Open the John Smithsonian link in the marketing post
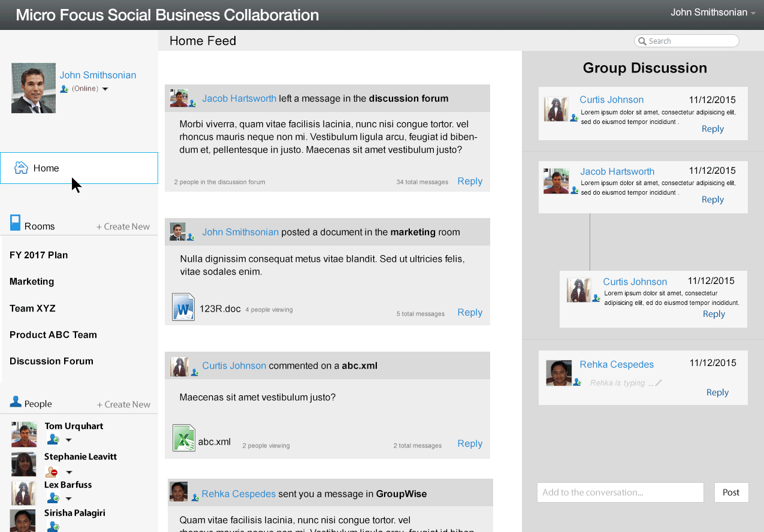Viewport: 764px width, 532px height. coord(240,232)
